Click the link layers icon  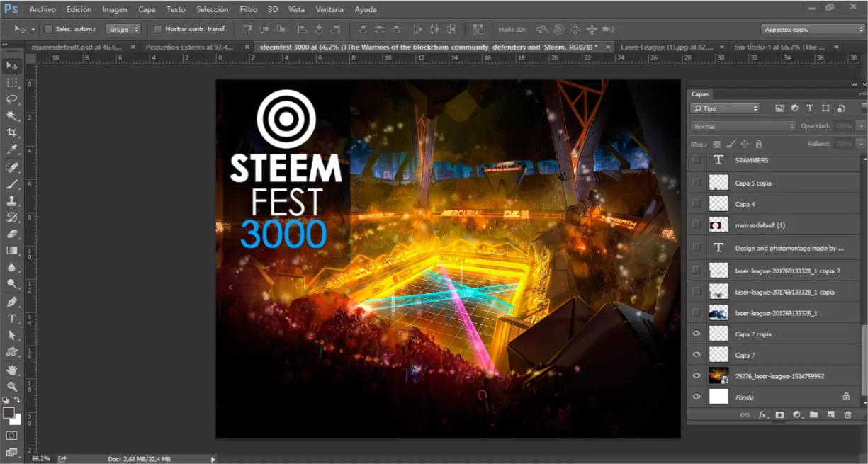pos(745,414)
